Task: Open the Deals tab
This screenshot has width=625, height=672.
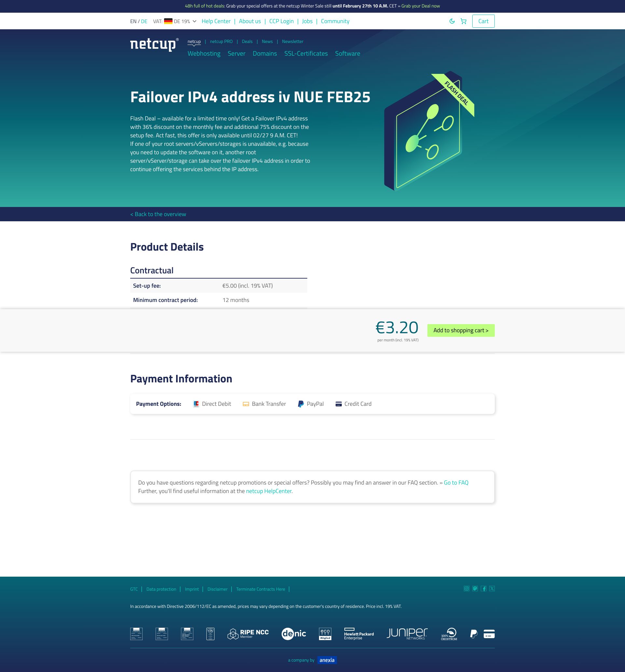Action: click(247, 42)
